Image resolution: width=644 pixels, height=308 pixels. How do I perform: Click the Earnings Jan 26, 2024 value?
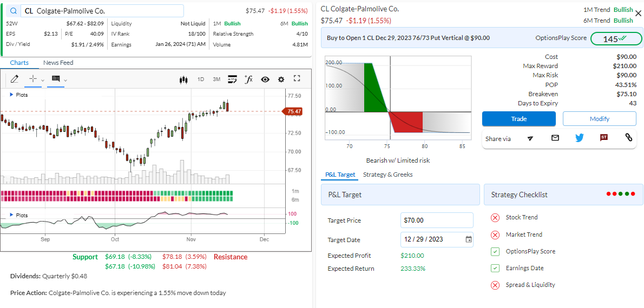tap(180, 44)
